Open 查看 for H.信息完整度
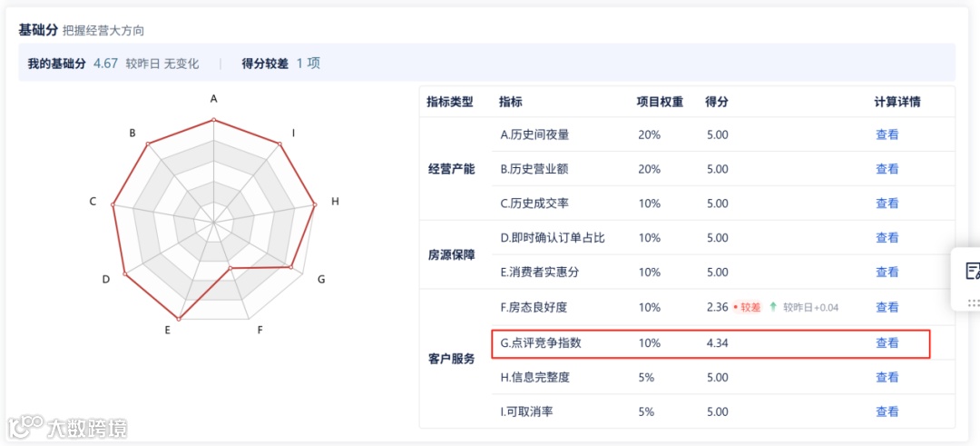The height and width of the screenshot is (446, 980). coord(887,377)
